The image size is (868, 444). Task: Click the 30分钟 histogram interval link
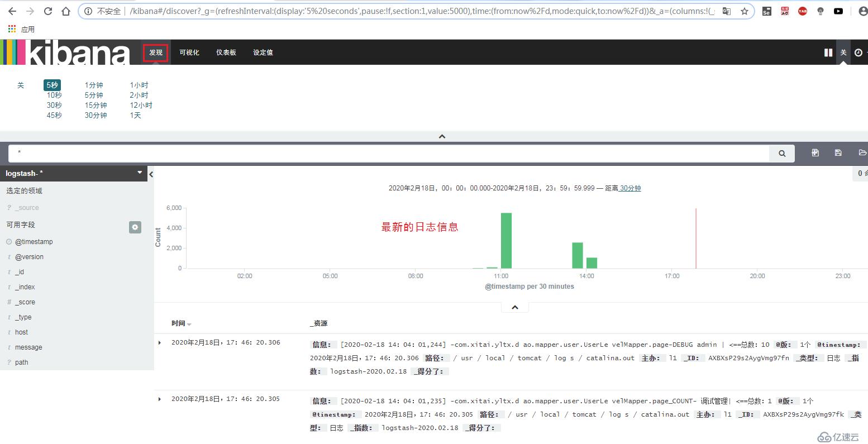click(x=630, y=188)
